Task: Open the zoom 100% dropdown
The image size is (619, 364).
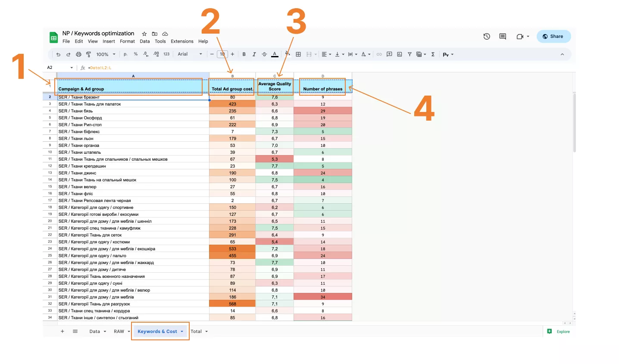Action: (106, 54)
